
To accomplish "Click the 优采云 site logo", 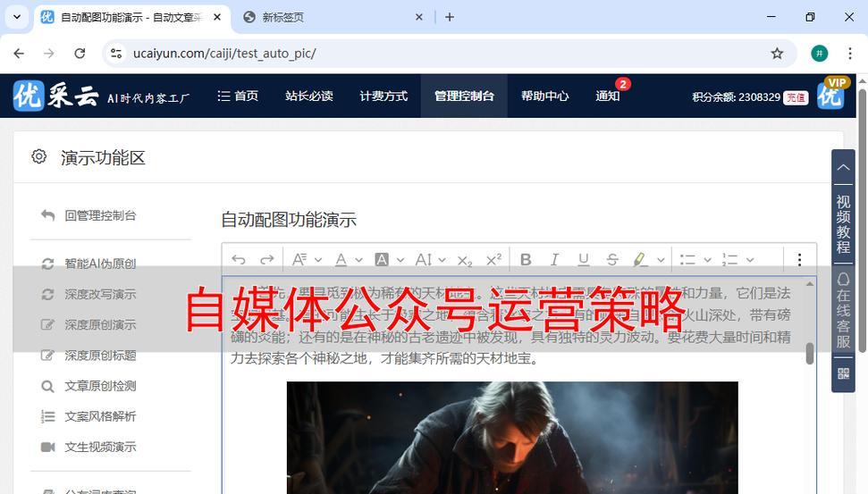I will (55, 96).
